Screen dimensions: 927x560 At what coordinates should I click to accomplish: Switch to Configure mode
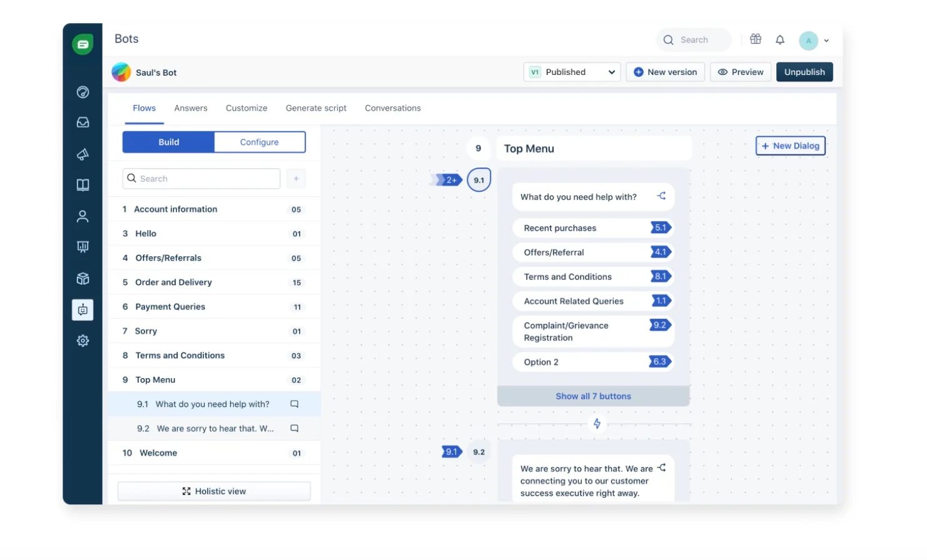(x=259, y=142)
